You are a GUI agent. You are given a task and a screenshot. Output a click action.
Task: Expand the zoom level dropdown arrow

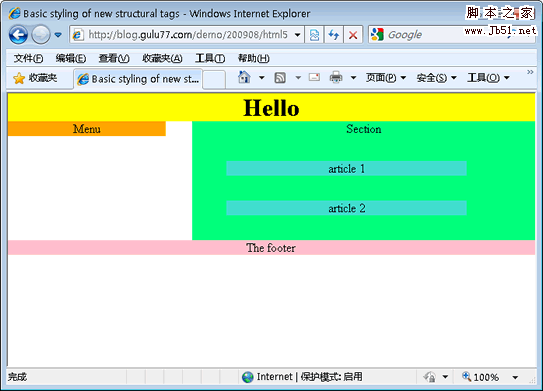tap(515, 377)
